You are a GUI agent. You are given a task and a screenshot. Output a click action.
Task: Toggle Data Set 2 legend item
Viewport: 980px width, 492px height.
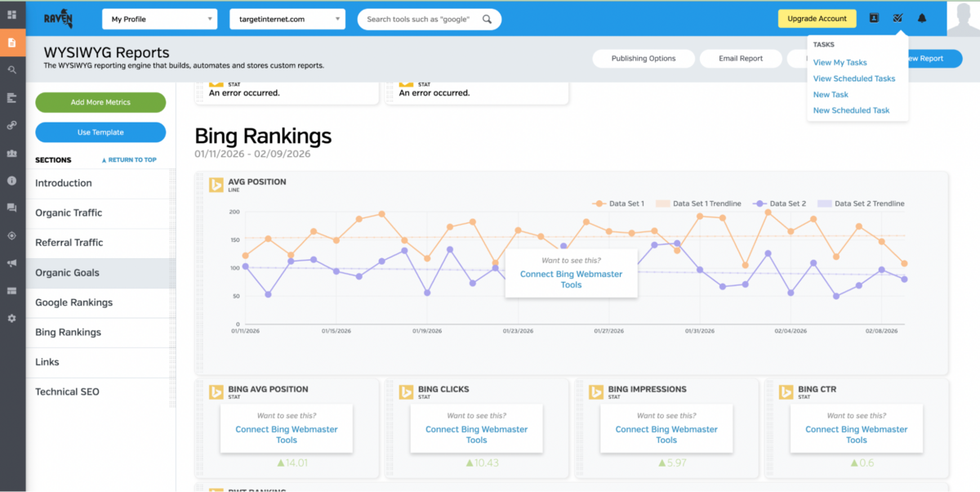[779, 204]
